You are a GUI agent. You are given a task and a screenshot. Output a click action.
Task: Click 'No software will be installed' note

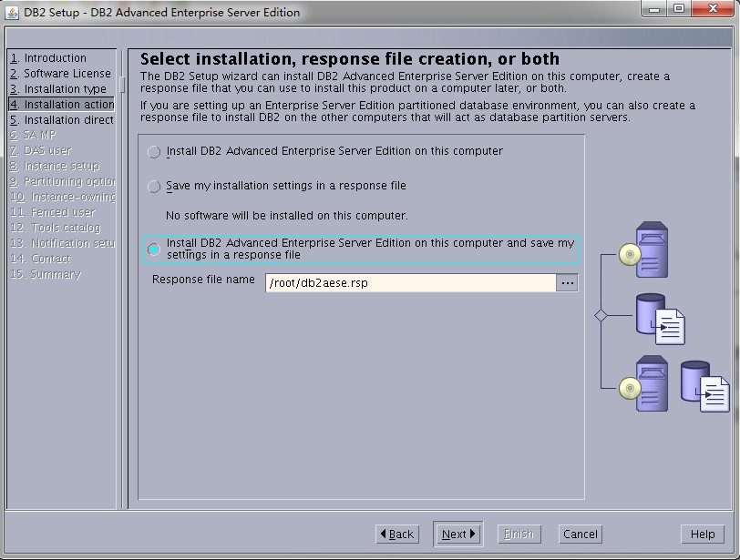click(x=287, y=216)
